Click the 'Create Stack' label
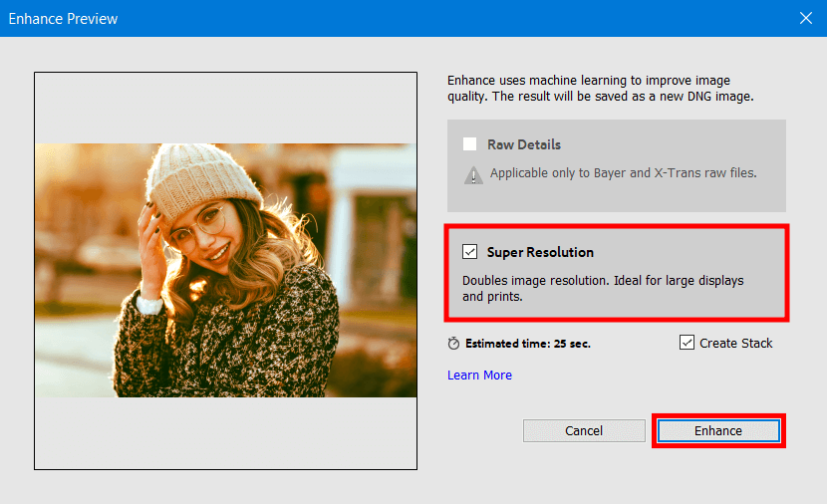The width and height of the screenshot is (827, 504). (x=735, y=344)
